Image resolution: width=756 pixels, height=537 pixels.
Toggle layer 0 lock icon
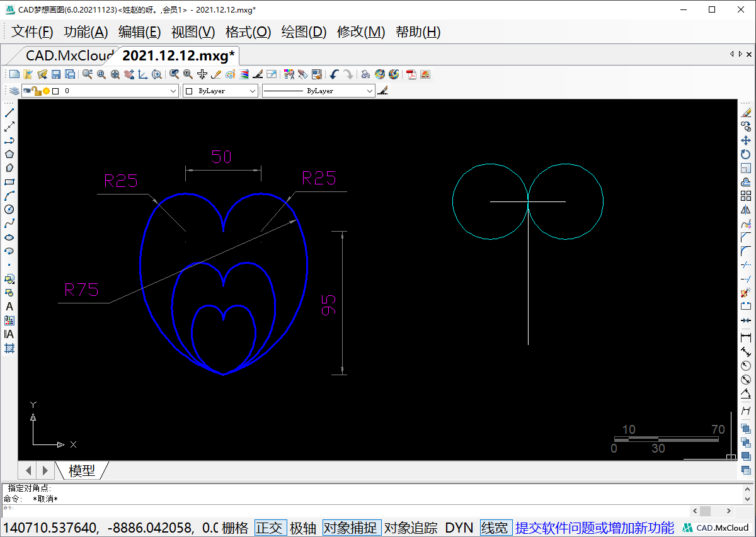[x=37, y=91]
